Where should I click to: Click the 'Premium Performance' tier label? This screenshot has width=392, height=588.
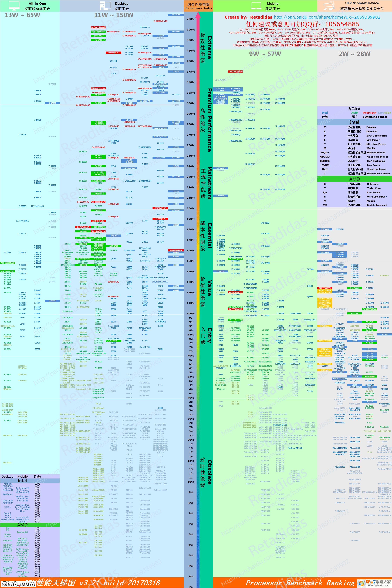point(209,120)
